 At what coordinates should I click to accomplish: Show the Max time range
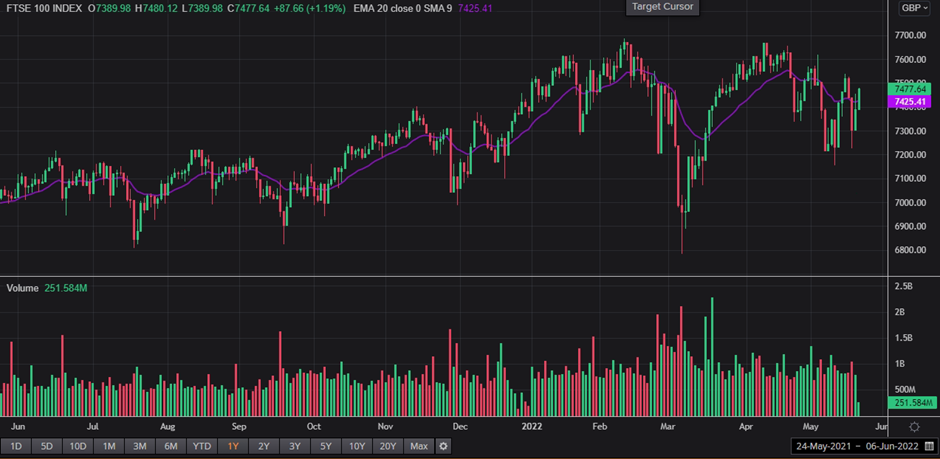point(419,446)
